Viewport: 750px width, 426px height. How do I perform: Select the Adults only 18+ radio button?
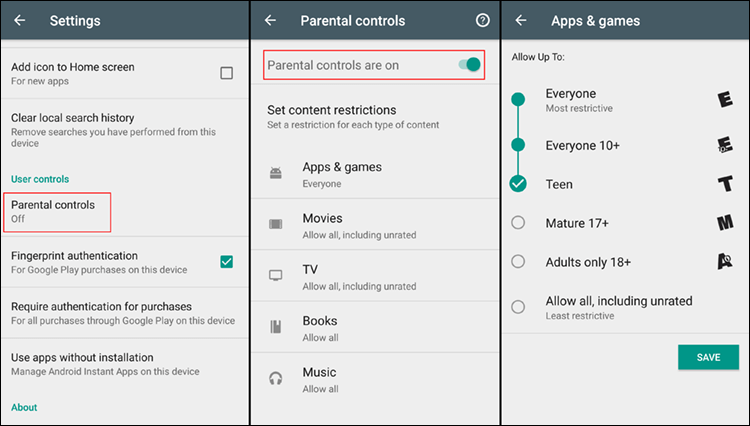(x=518, y=262)
